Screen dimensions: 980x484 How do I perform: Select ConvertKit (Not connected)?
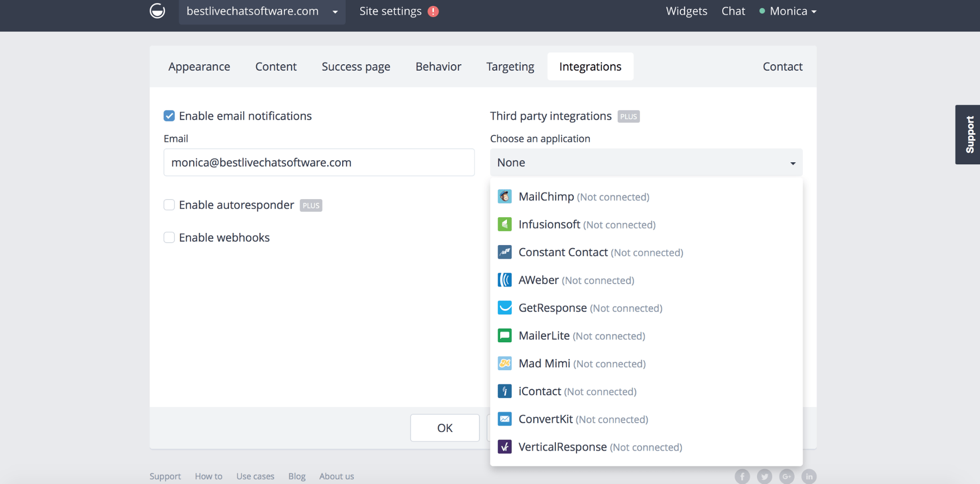tap(646, 419)
